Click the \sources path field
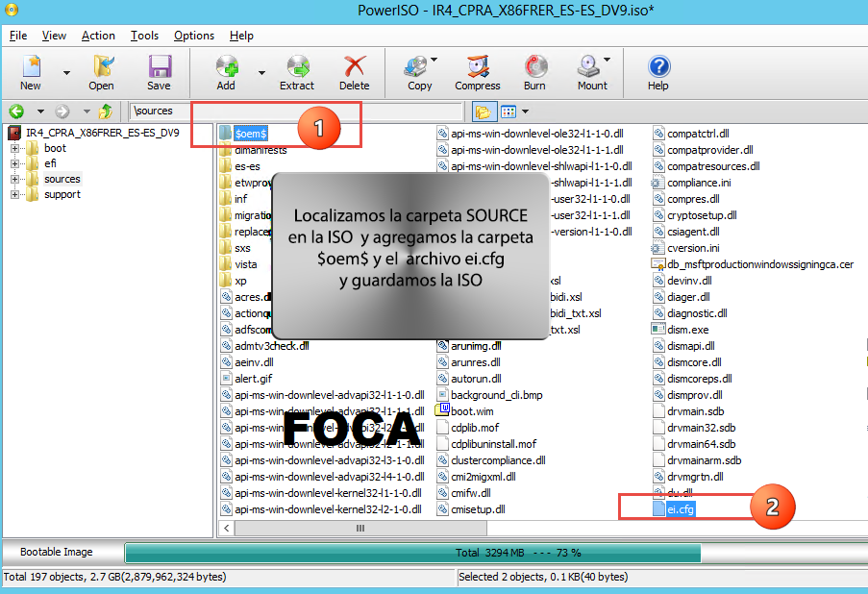This screenshot has width=868, height=594. 296,111
